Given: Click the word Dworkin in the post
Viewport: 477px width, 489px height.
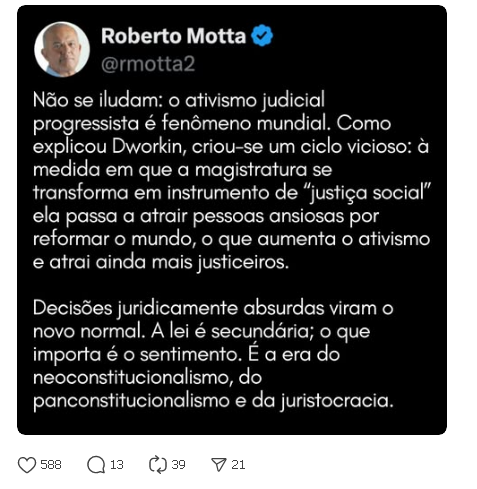Looking at the screenshot, I should click(x=149, y=147).
